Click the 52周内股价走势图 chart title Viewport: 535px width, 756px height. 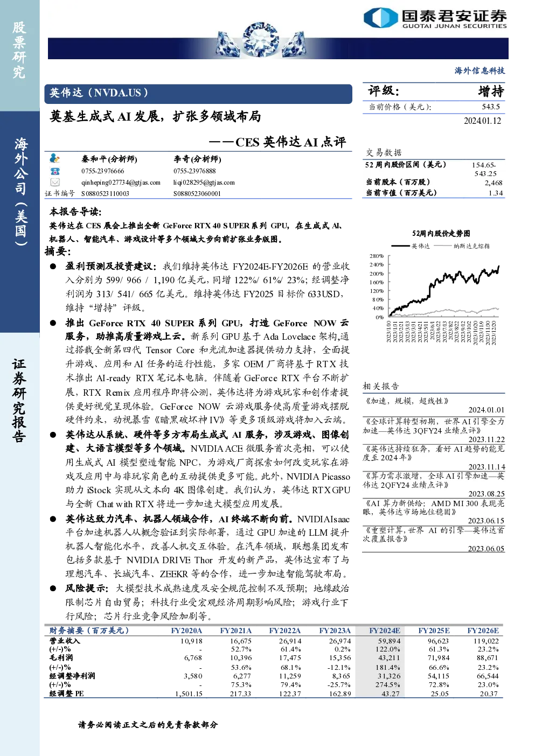441,234
